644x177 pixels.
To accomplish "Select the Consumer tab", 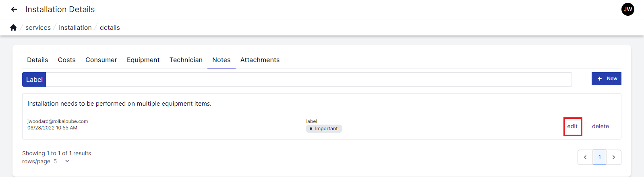I will pyautogui.click(x=101, y=60).
